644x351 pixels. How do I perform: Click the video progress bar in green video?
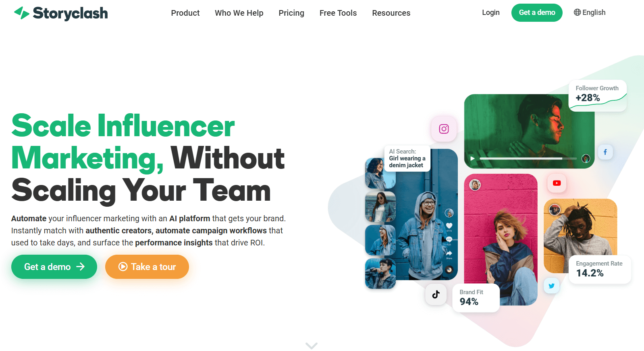[528, 159]
